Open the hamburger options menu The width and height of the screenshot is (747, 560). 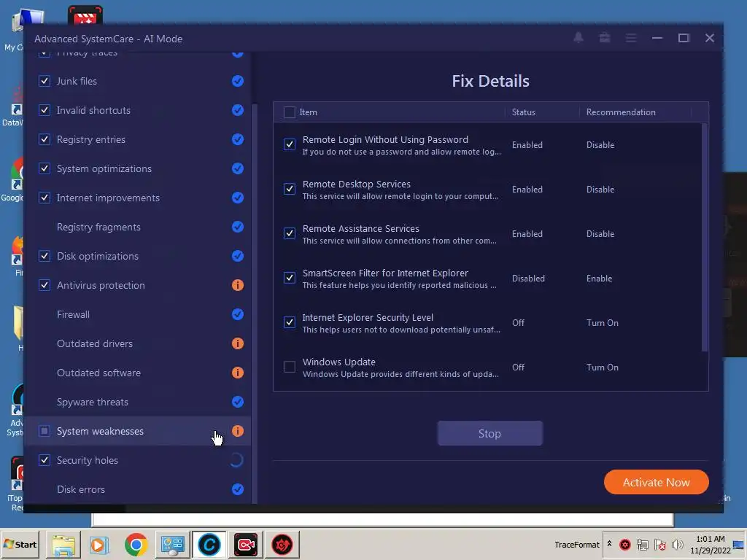[x=631, y=38]
